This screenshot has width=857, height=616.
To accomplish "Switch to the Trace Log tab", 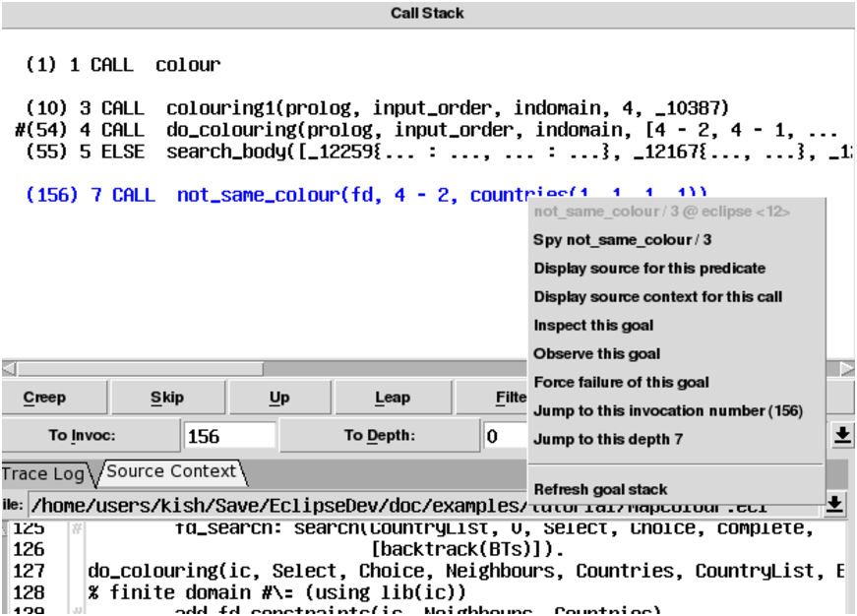I will pyautogui.click(x=42, y=473).
